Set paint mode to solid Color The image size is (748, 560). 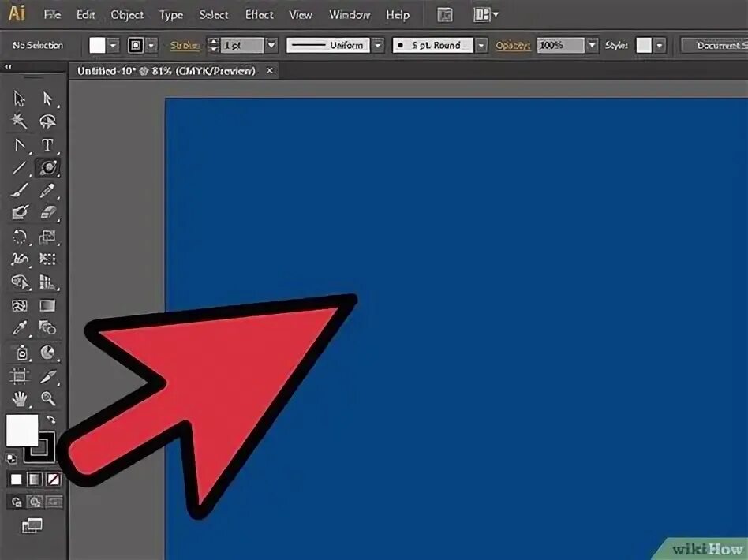point(17,480)
